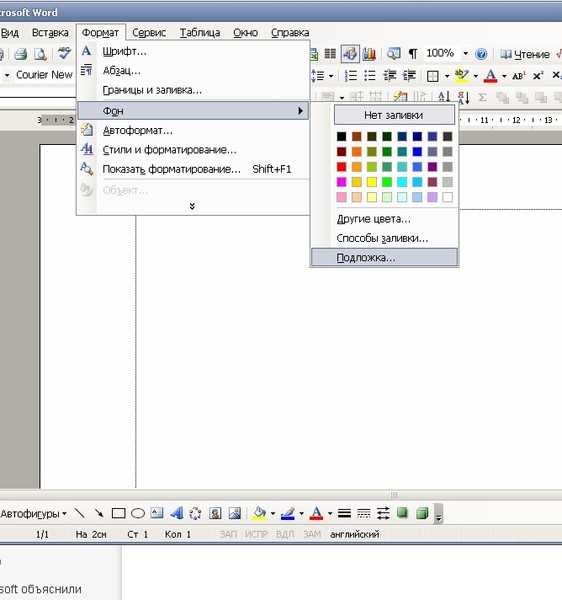The height and width of the screenshot is (600, 562).
Task: Click the Courier New font name box
Action: [44, 75]
